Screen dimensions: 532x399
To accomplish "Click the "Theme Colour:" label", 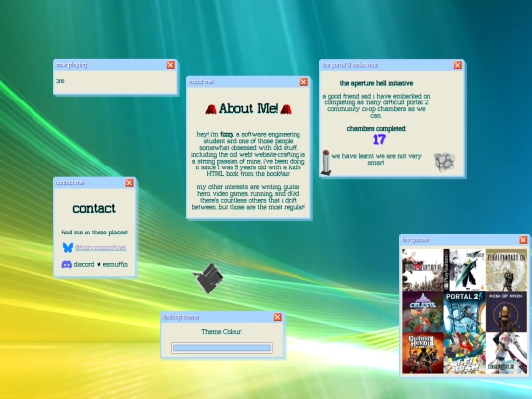I will pyautogui.click(x=222, y=332).
